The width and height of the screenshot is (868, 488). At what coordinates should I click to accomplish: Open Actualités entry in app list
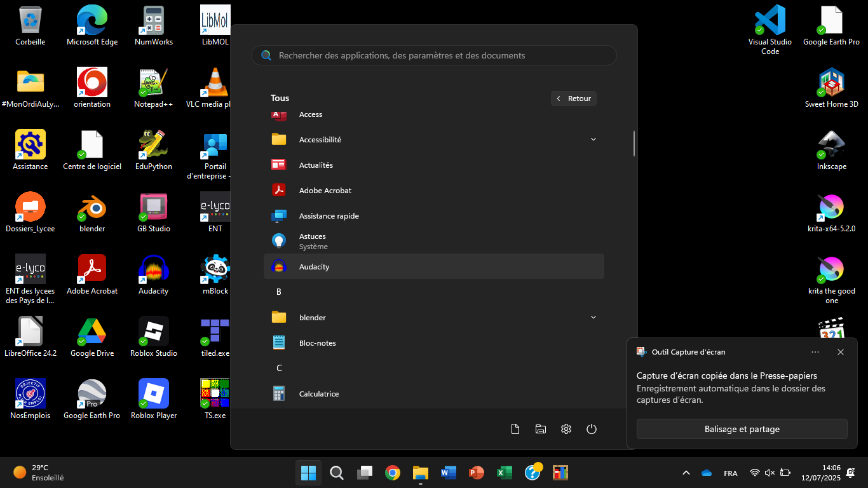click(x=316, y=165)
